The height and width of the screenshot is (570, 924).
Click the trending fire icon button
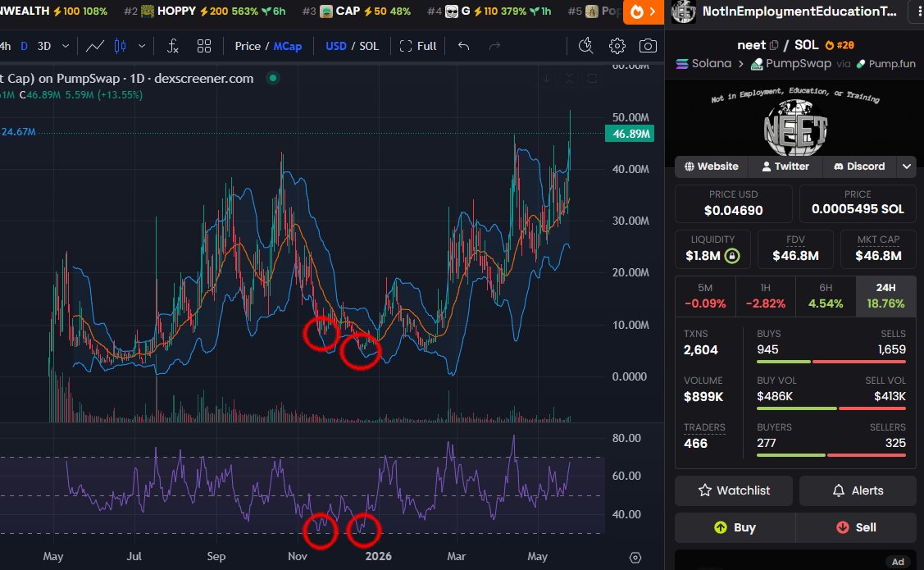coord(644,11)
